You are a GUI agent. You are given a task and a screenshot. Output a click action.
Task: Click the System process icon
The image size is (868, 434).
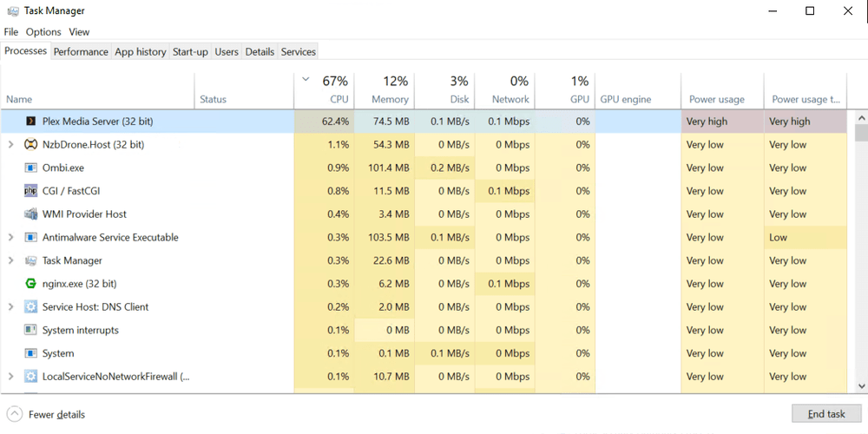[x=31, y=353]
